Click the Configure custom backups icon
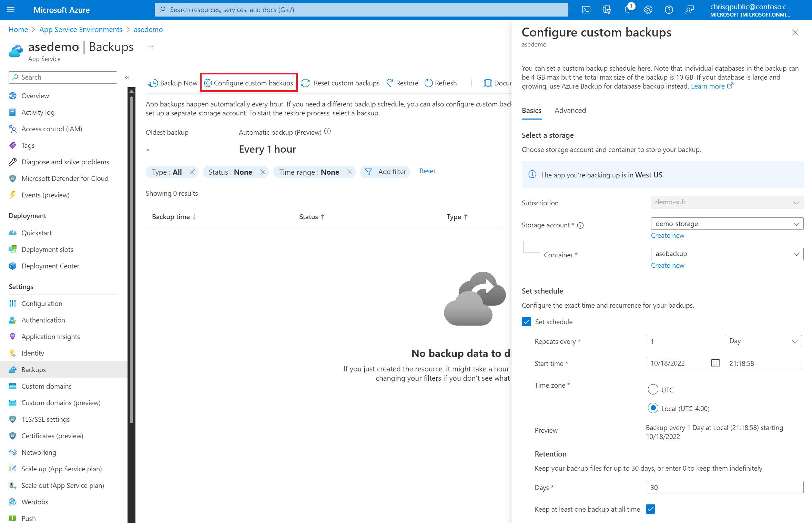 click(x=208, y=83)
